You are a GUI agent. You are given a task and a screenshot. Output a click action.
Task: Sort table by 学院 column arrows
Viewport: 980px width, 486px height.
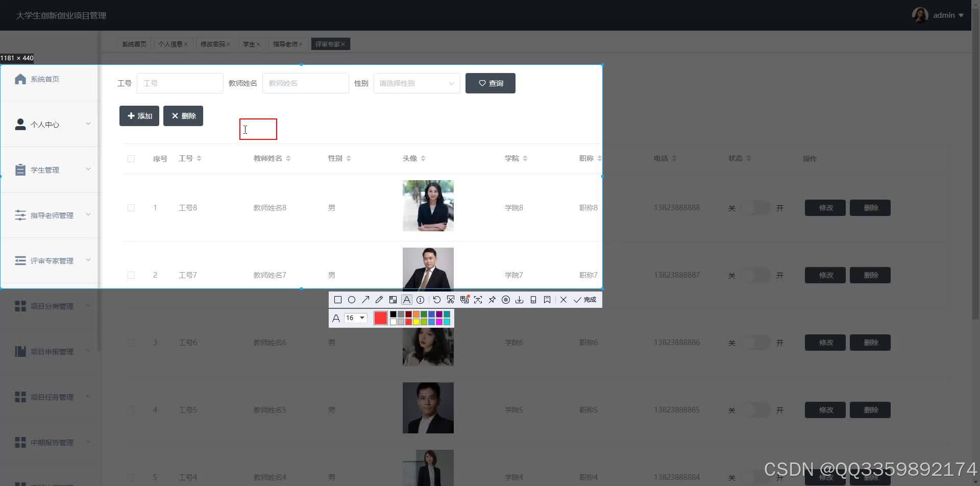(525, 158)
